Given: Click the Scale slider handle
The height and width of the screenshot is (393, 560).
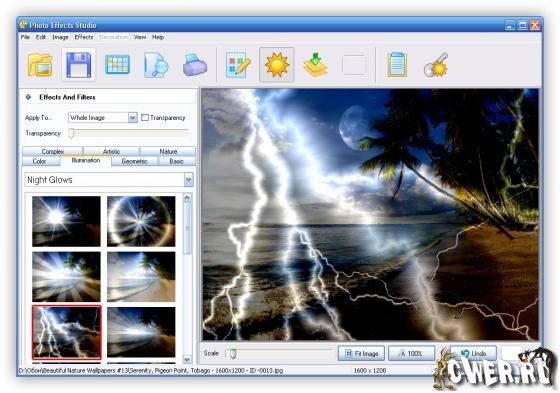Looking at the screenshot, I should (233, 354).
